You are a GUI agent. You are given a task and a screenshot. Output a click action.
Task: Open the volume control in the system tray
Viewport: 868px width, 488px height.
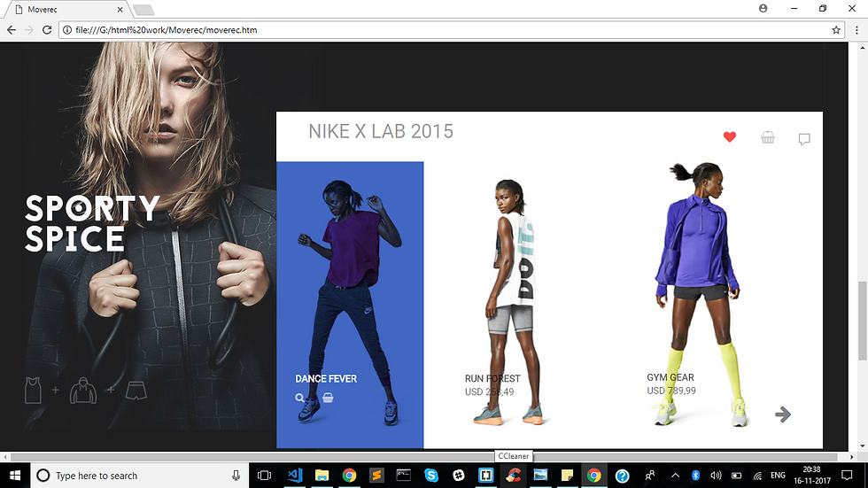(716, 476)
